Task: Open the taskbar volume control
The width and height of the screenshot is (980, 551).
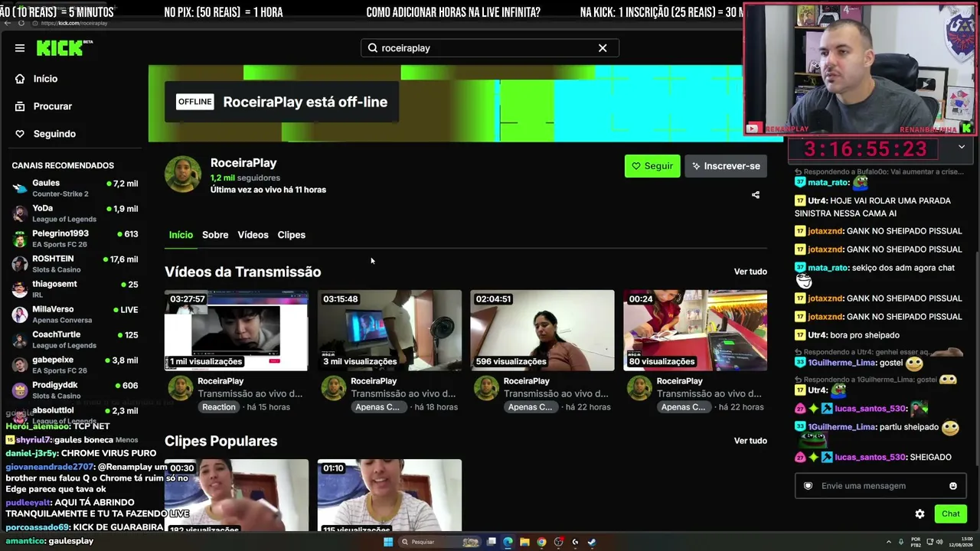Action: pos(940,542)
